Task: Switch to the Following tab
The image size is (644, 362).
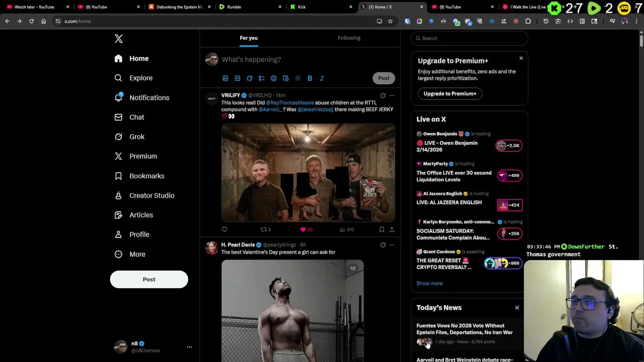Action: pyautogui.click(x=349, y=38)
